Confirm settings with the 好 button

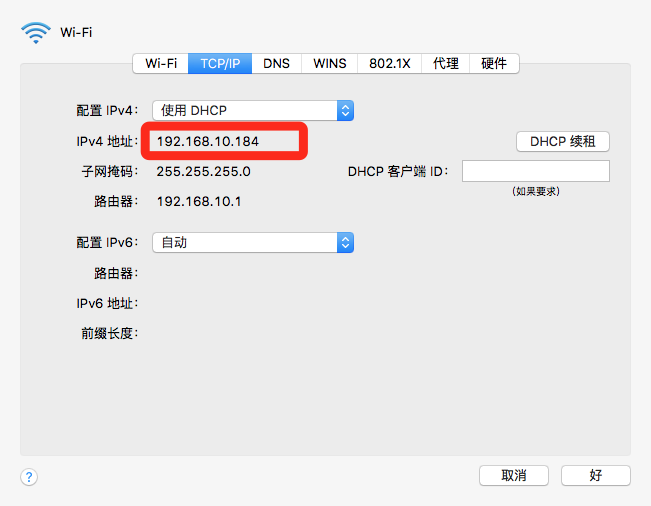coord(595,475)
